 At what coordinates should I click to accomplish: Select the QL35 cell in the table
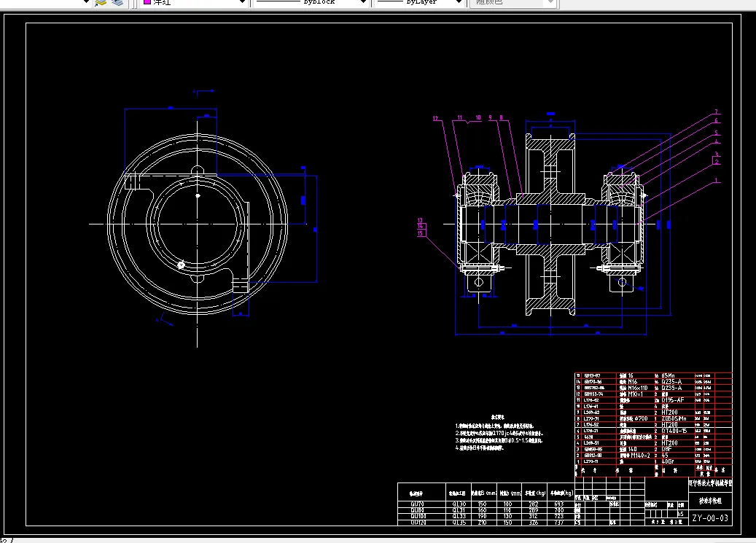[x=459, y=523]
